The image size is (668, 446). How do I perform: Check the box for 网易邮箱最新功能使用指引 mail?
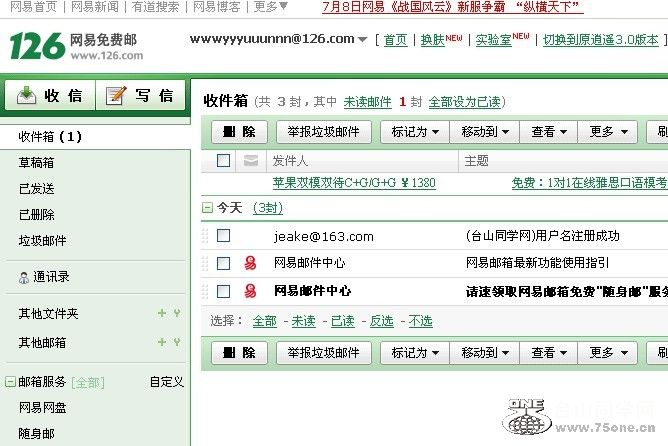(224, 263)
